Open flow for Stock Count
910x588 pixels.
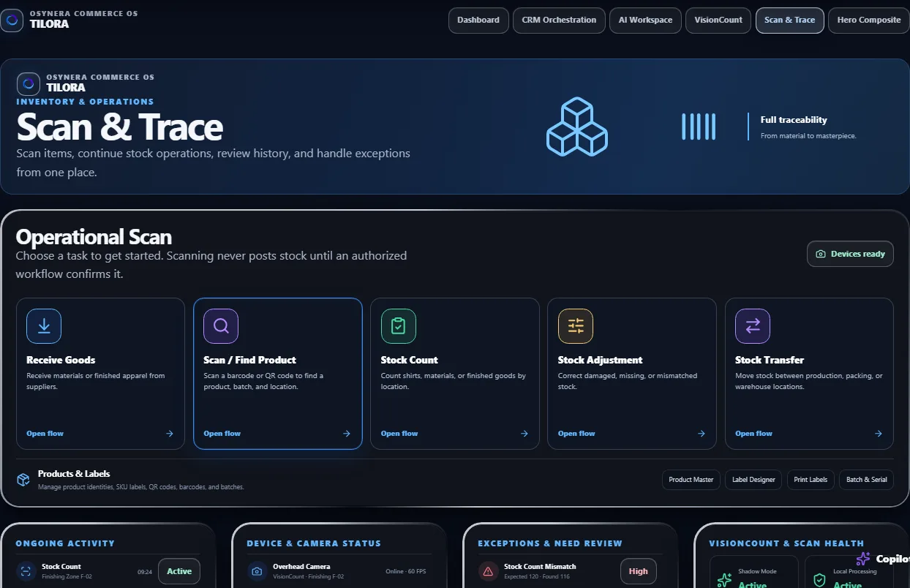[399, 434]
